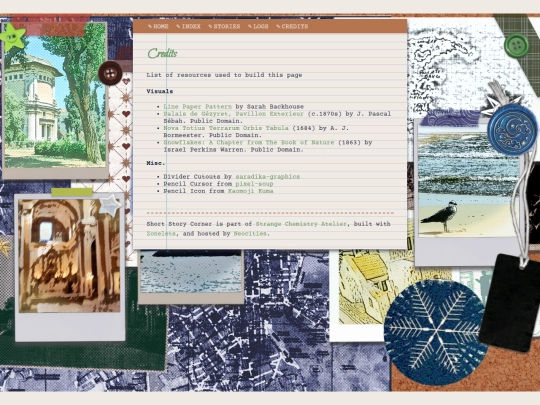Click the pencil icon beside Logs

coord(250,27)
